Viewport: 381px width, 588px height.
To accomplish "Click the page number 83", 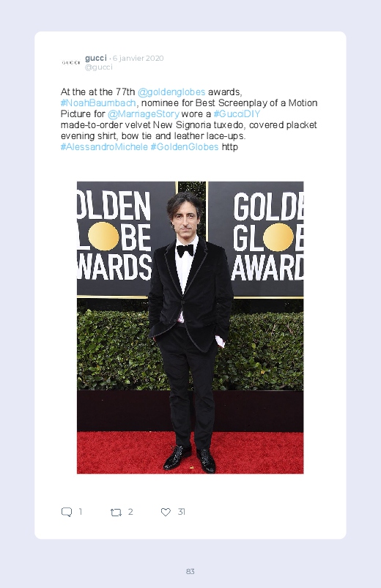I will [x=190, y=571].
